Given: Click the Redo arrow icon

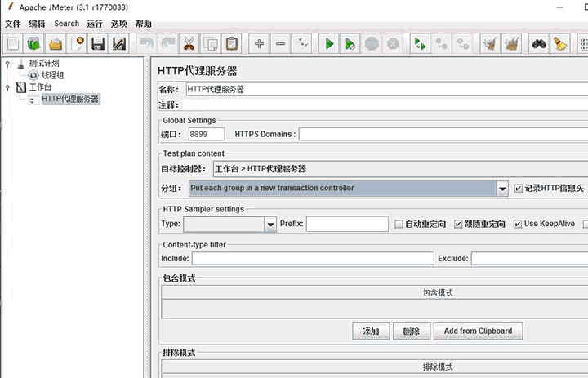Looking at the screenshot, I should [167, 44].
